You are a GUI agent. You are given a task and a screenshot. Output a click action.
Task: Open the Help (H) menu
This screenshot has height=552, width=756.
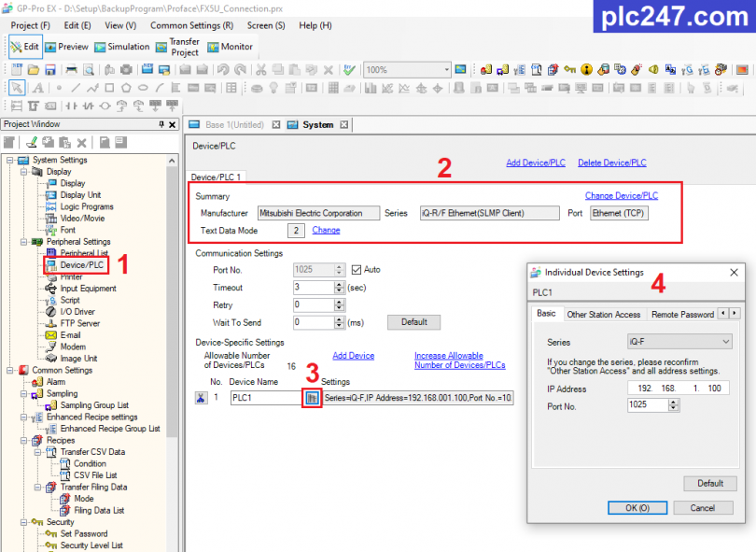(x=315, y=25)
